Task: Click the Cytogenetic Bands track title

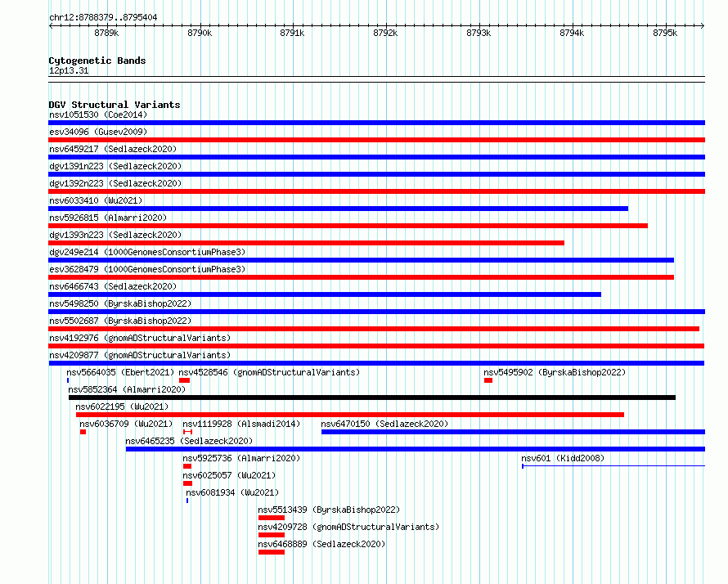Action: [97, 61]
